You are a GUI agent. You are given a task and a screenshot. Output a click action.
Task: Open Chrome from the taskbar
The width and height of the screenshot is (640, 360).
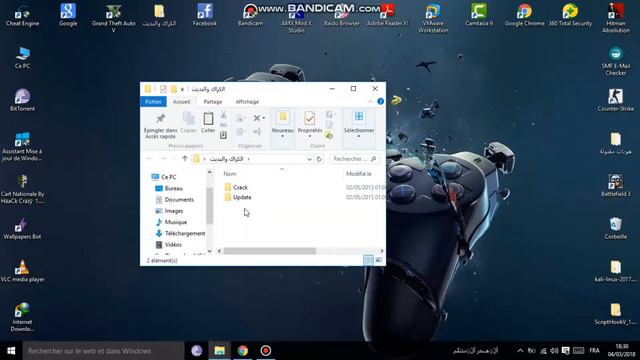pyautogui.click(x=242, y=351)
